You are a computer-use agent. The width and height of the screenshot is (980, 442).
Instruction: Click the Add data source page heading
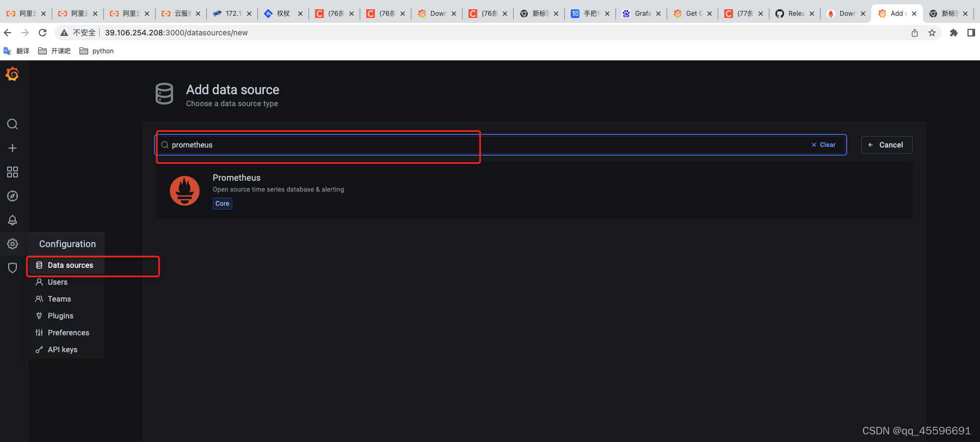[x=232, y=90]
